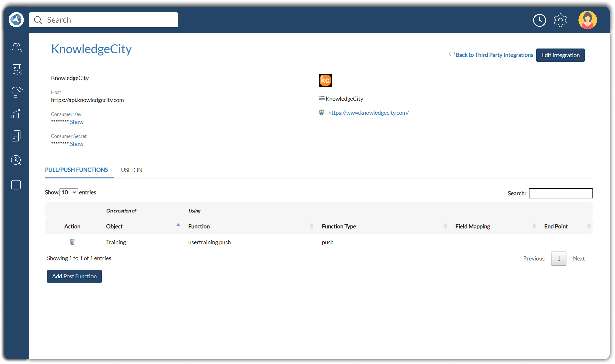Click the app logo in top-left corner
615x364 pixels.
16,20
